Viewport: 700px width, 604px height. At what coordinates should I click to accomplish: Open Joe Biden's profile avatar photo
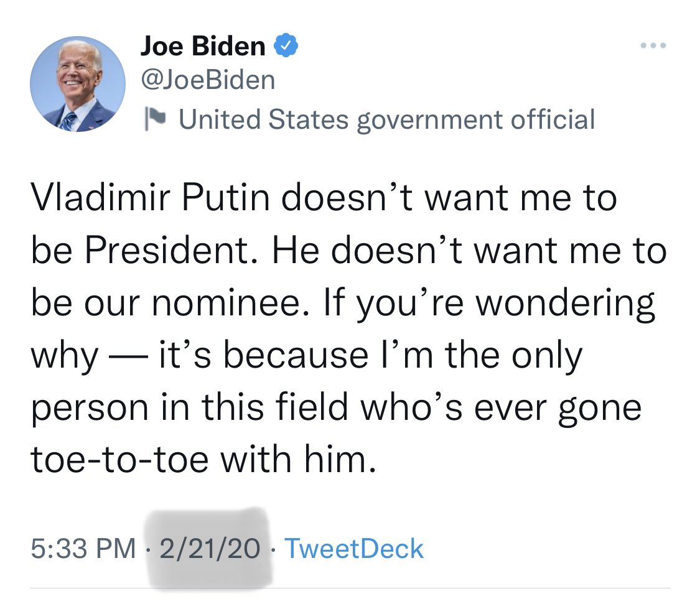[x=78, y=84]
